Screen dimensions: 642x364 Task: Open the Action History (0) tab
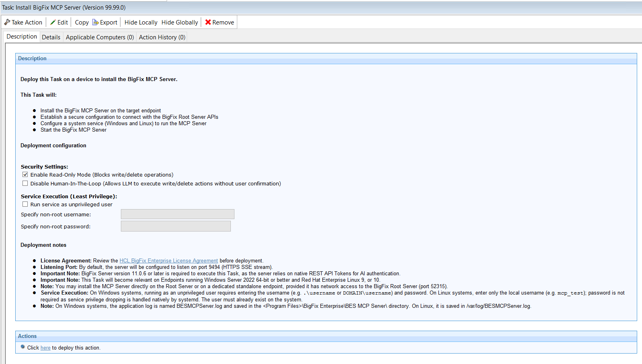[162, 37]
